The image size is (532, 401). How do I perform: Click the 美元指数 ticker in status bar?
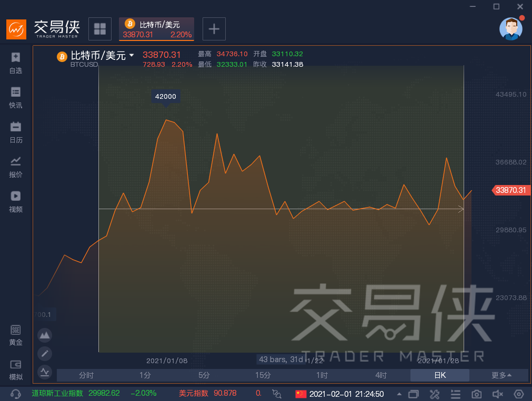(x=208, y=393)
